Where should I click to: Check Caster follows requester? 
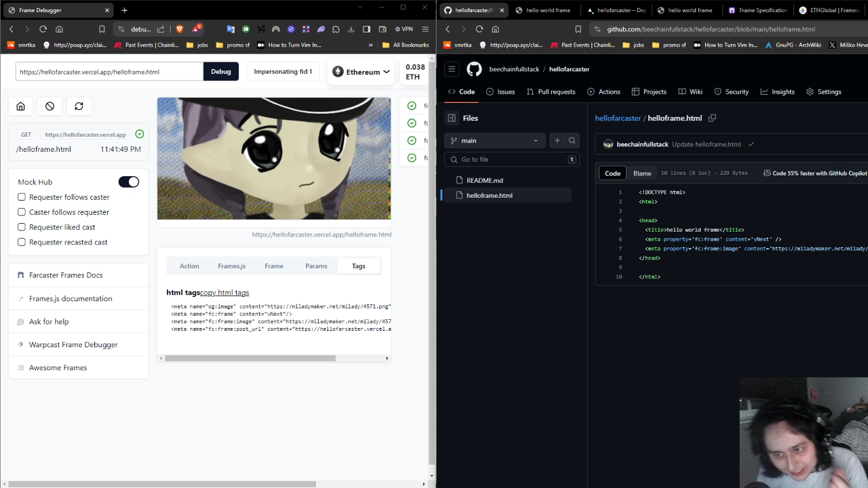(22, 212)
